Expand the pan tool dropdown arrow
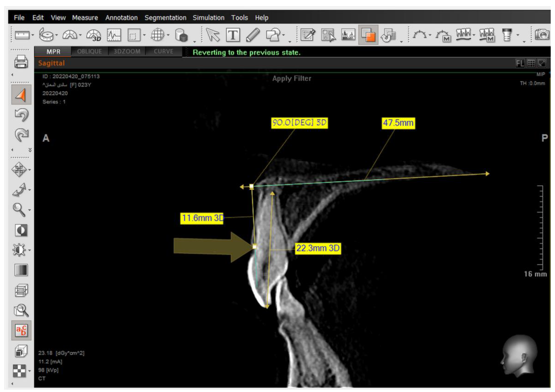The width and height of the screenshot is (555, 392). 29,170
